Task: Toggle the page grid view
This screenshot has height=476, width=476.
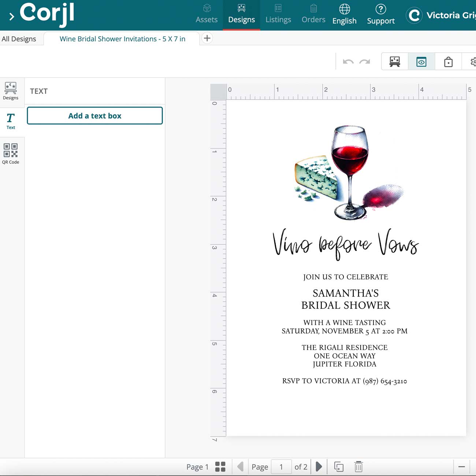Action: (220, 466)
